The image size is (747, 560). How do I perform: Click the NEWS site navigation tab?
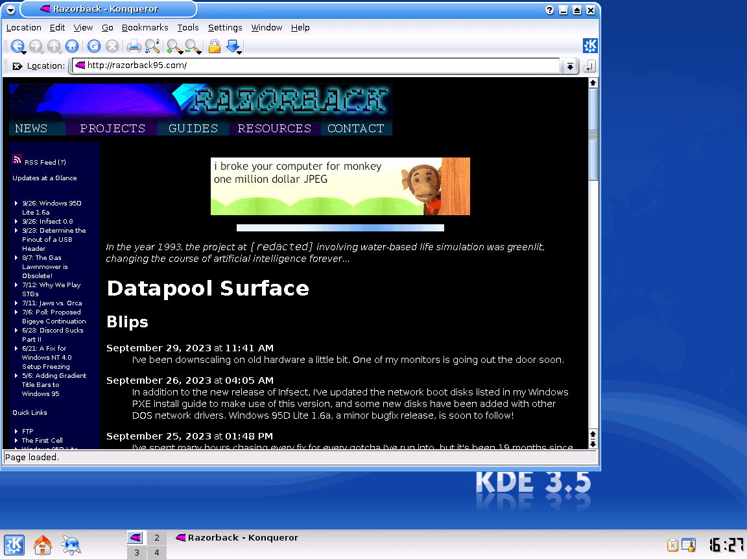[31, 128]
